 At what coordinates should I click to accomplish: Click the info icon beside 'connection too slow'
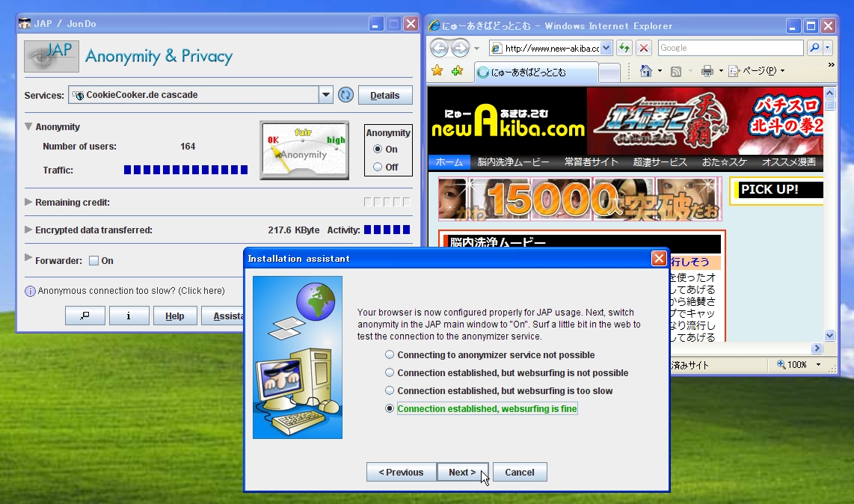(x=30, y=291)
